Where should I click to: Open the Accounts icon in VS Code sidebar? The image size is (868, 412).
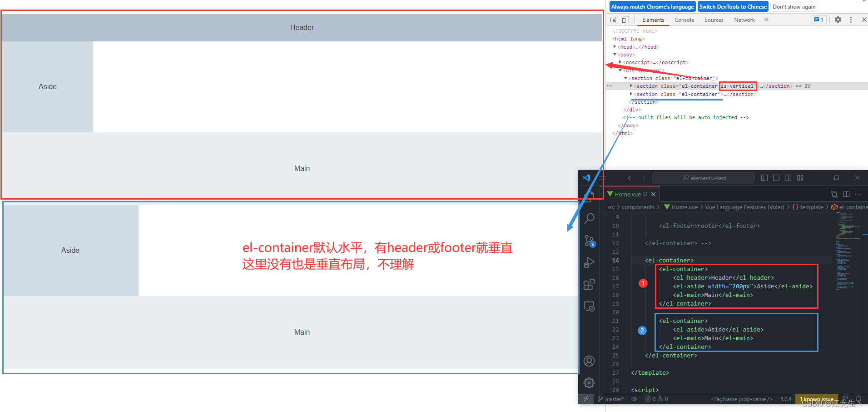589,361
